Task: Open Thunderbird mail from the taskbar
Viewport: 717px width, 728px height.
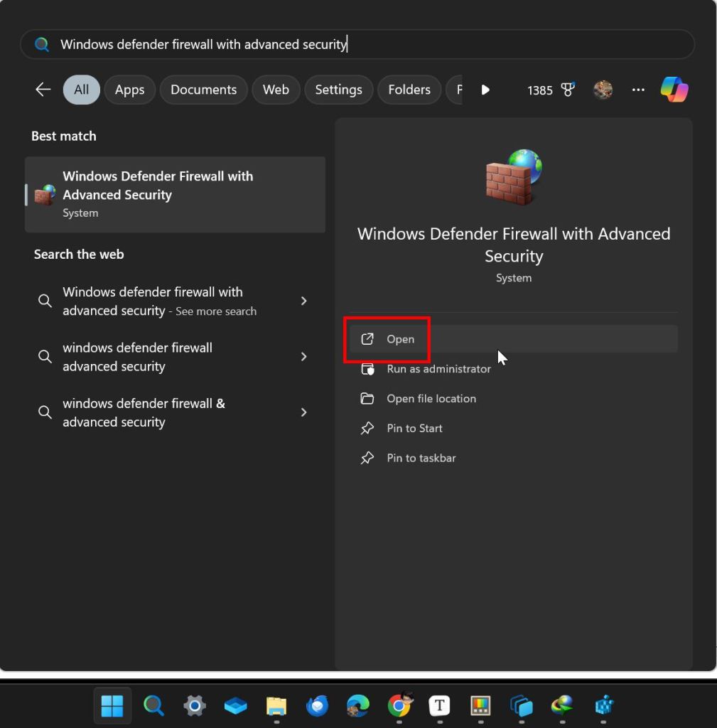Action: click(x=318, y=706)
